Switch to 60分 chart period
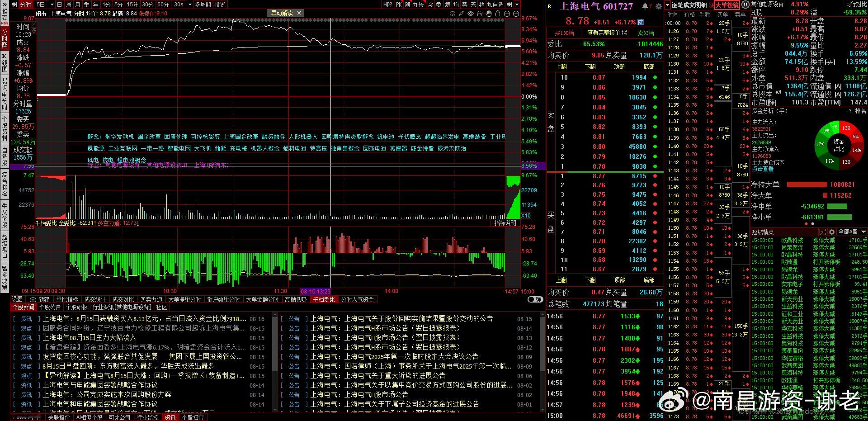This screenshot has width=868, height=421. 162,5
